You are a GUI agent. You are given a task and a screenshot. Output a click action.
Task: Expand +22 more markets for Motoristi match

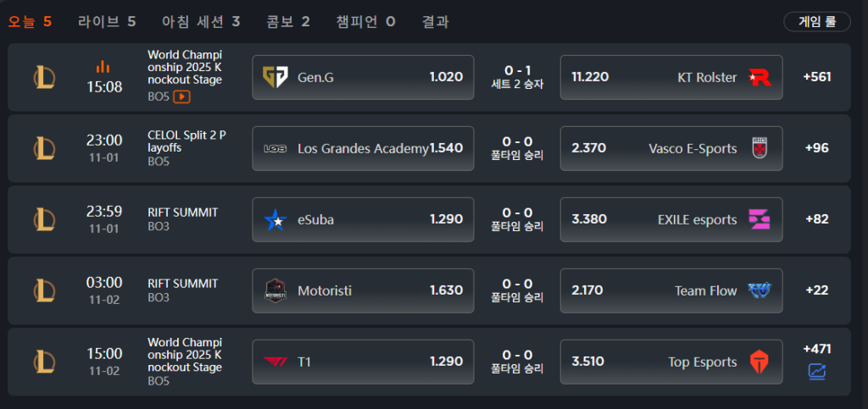[x=817, y=290]
